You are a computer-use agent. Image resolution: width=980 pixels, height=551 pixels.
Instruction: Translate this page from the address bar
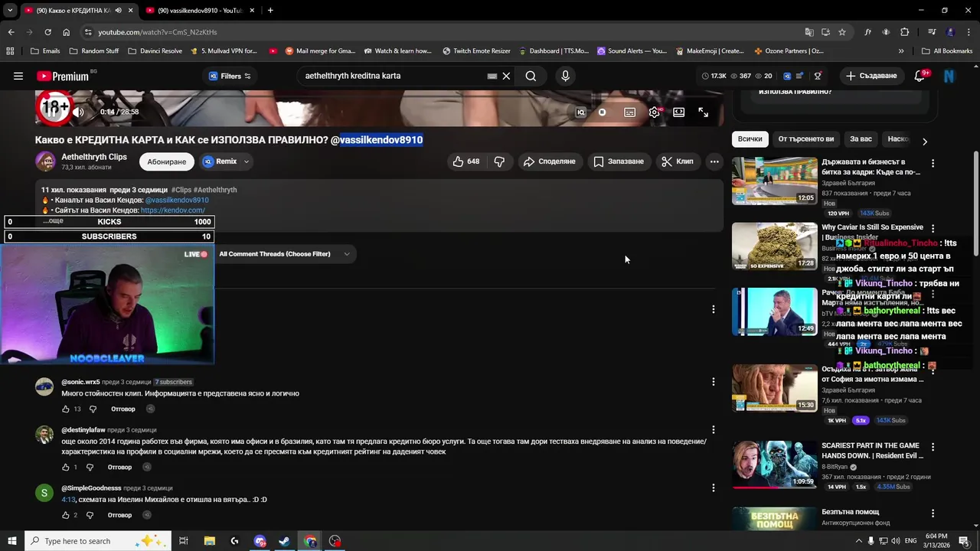809,32
